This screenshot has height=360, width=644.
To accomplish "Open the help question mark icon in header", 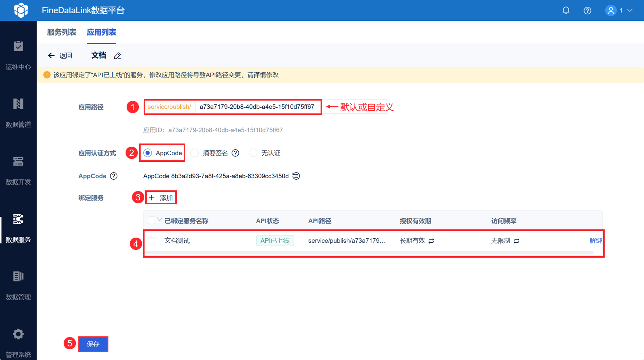I will pos(587,10).
